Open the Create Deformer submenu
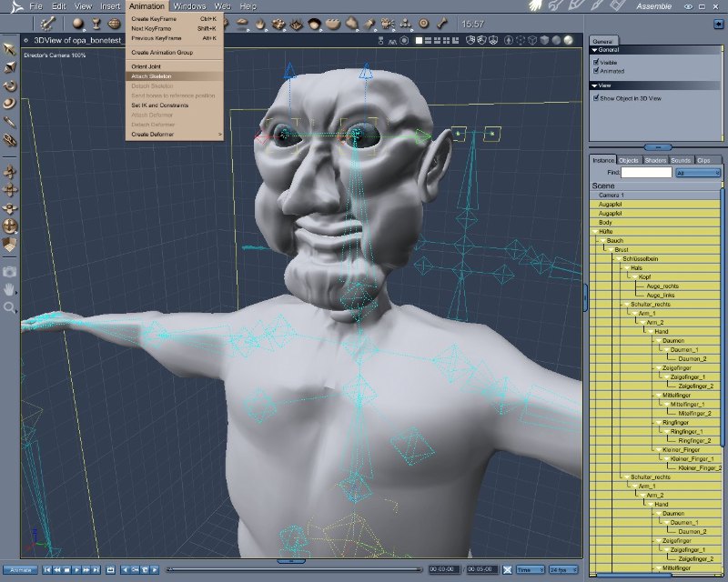 (x=175, y=134)
